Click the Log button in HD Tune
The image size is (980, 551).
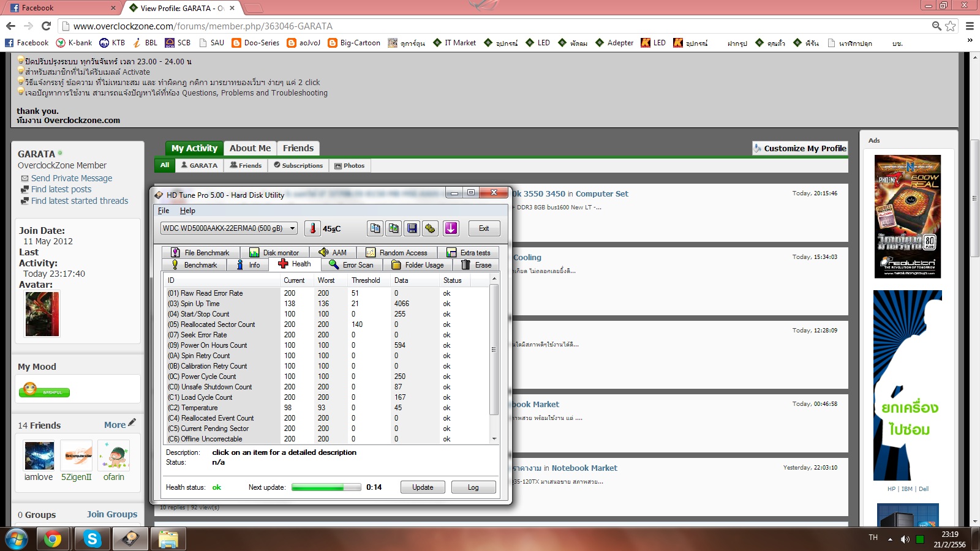[473, 487]
